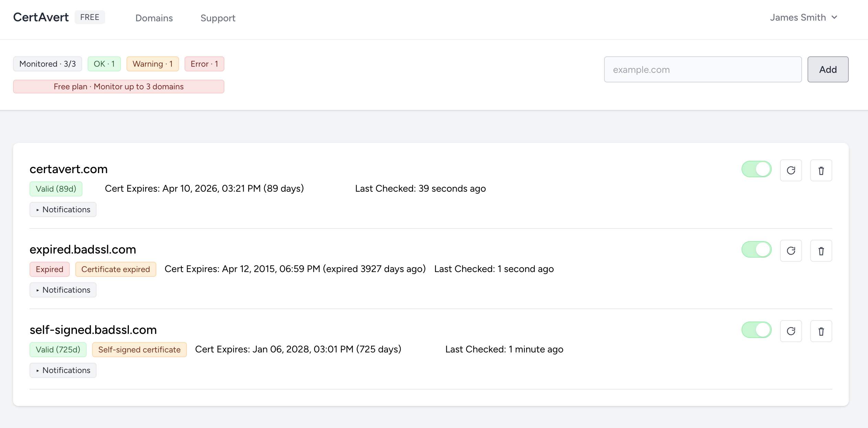Focus the example.com domain input field
868x428 pixels.
point(702,69)
